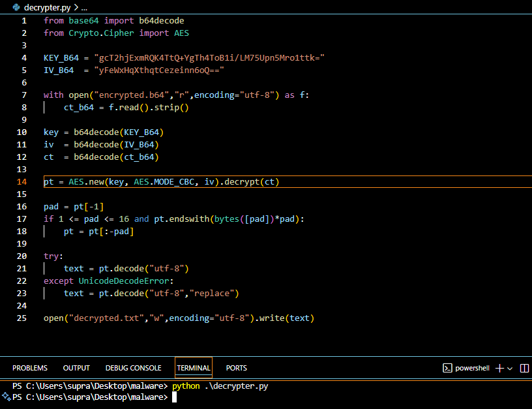Click line number 14 in the gutter
Image resolution: width=532 pixels, height=409 pixels.
click(22, 182)
